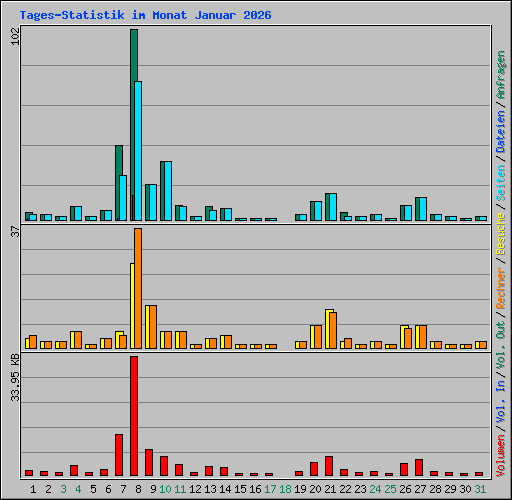Click the cyan Seiten bar for day 9

tap(153, 202)
